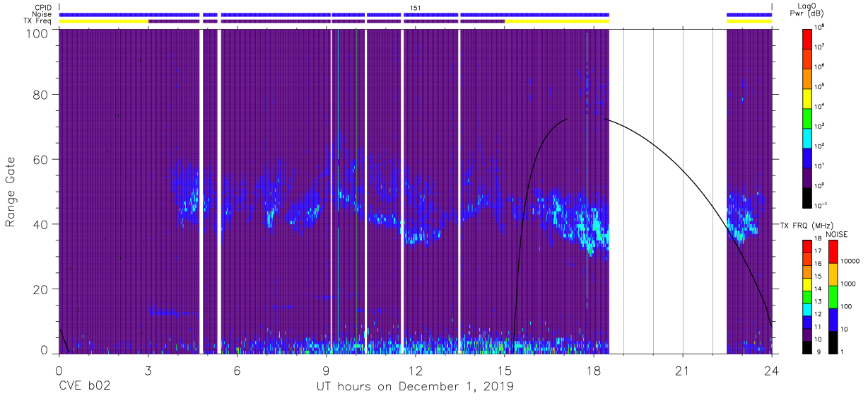The image size is (868, 401).
Task: Pick the red segment of NOISE colorbar
Action: (x=833, y=251)
